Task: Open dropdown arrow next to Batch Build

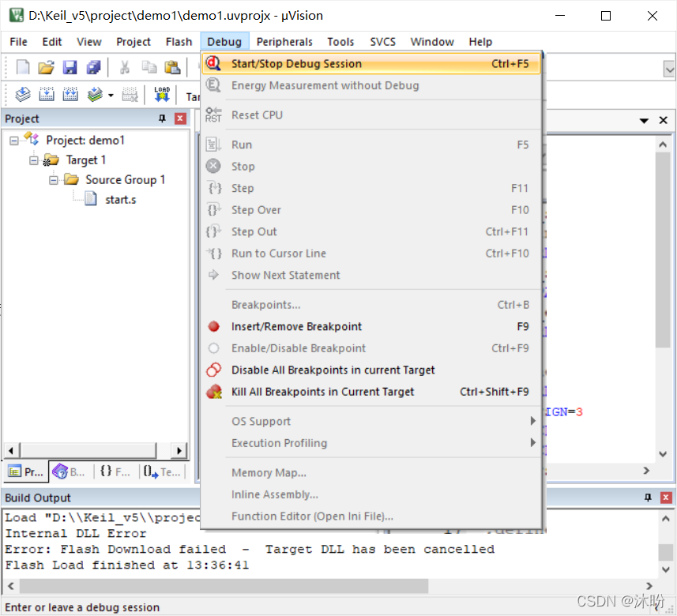Action: [x=111, y=95]
